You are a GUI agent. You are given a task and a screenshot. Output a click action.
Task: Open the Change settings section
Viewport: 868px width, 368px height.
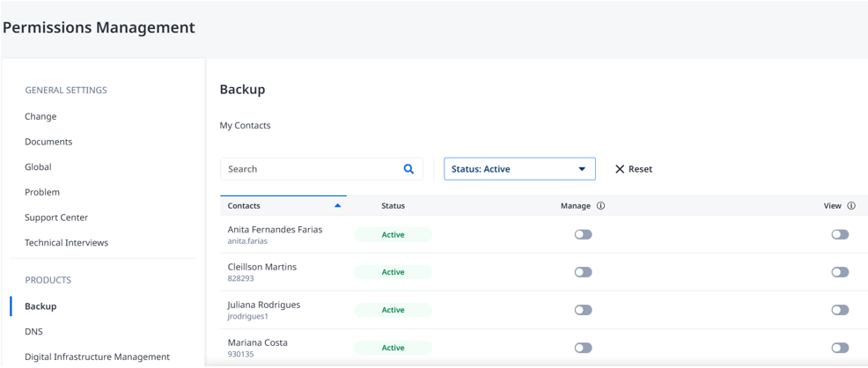coord(40,117)
